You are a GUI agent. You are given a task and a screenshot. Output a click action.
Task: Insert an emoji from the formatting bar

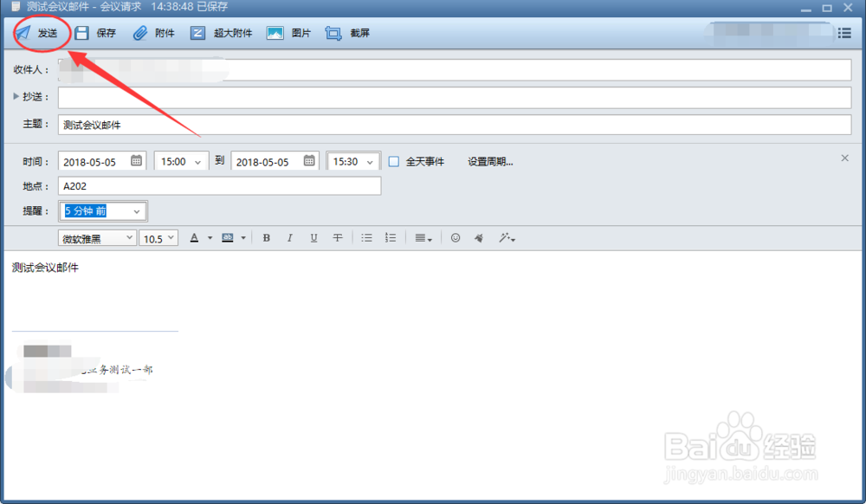(x=455, y=237)
